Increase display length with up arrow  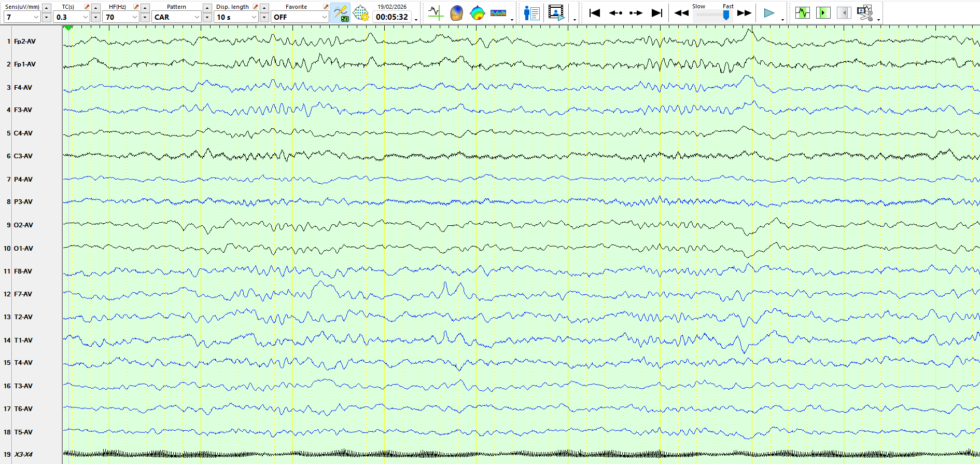tap(264, 8)
